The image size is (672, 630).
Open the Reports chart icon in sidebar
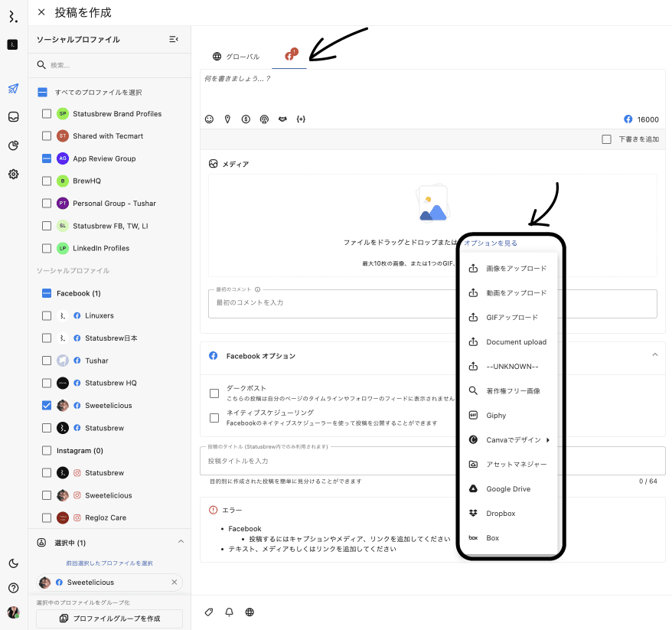point(13,145)
